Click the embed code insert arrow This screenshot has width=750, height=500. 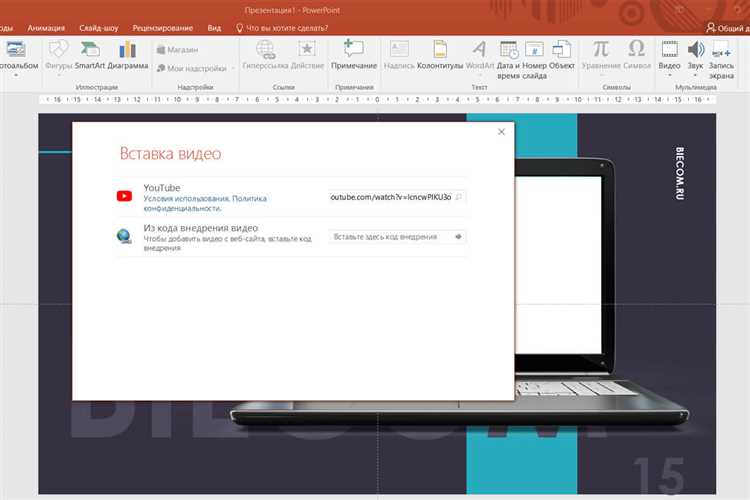point(458,236)
